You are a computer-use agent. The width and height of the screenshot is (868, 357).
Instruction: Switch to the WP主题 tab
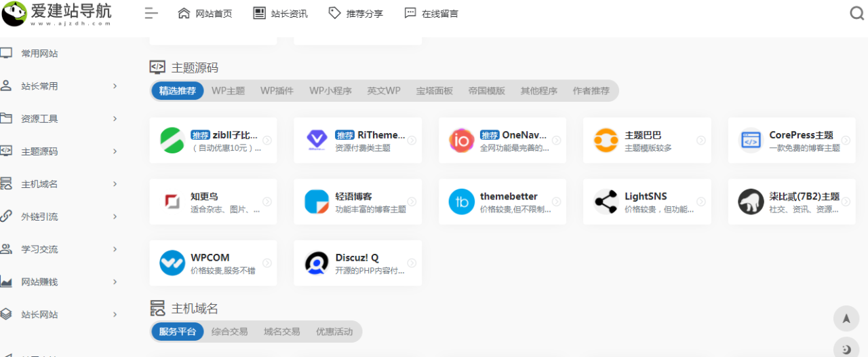[x=228, y=91]
